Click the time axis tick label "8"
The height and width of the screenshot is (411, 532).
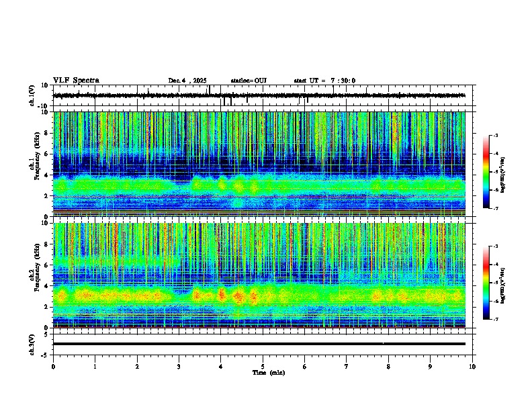(x=388, y=367)
